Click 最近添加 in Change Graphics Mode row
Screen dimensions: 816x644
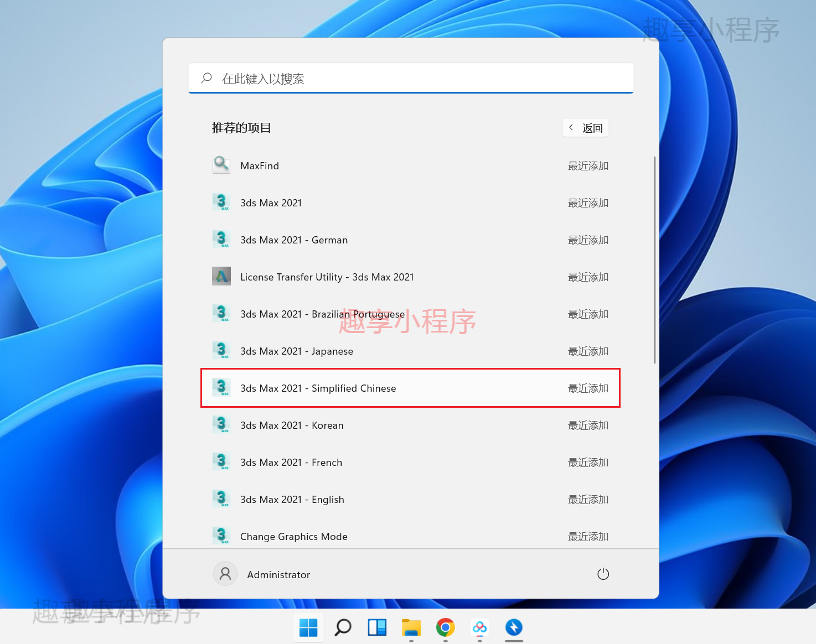[x=588, y=536]
